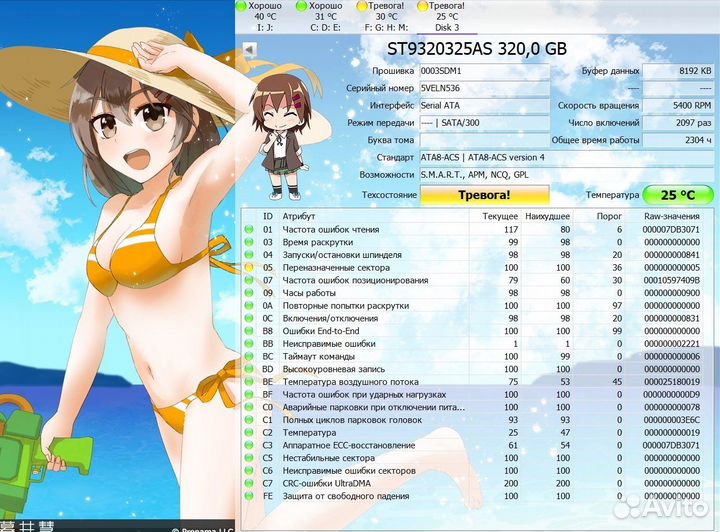Click the green status icon for attribute C3
The height and width of the screenshot is (532, 720).
click(x=249, y=445)
